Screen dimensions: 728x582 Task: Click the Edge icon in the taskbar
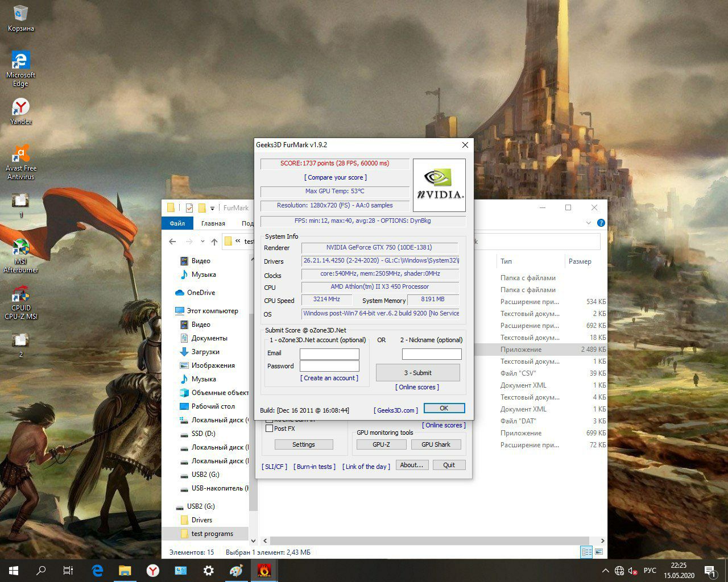pos(97,571)
